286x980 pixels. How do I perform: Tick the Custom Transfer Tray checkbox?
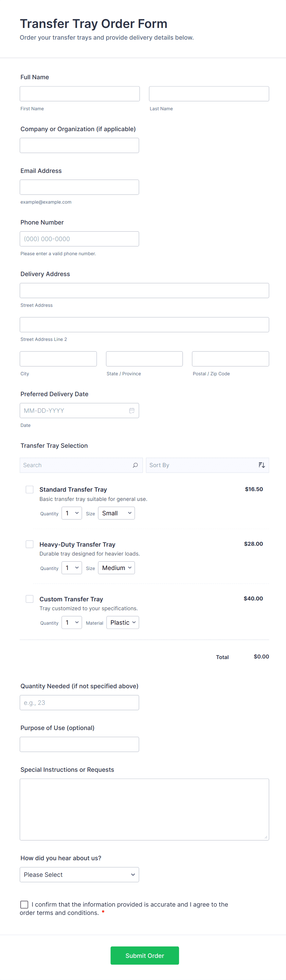click(x=29, y=599)
